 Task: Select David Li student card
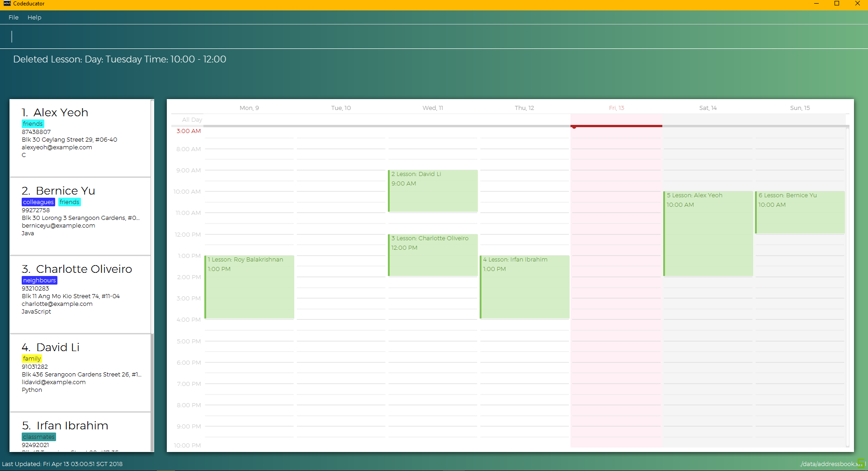coord(80,373)
